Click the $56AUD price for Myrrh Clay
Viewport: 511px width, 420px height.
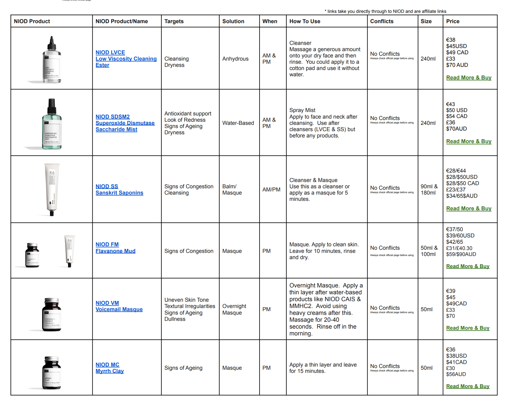tap(456, 374)
